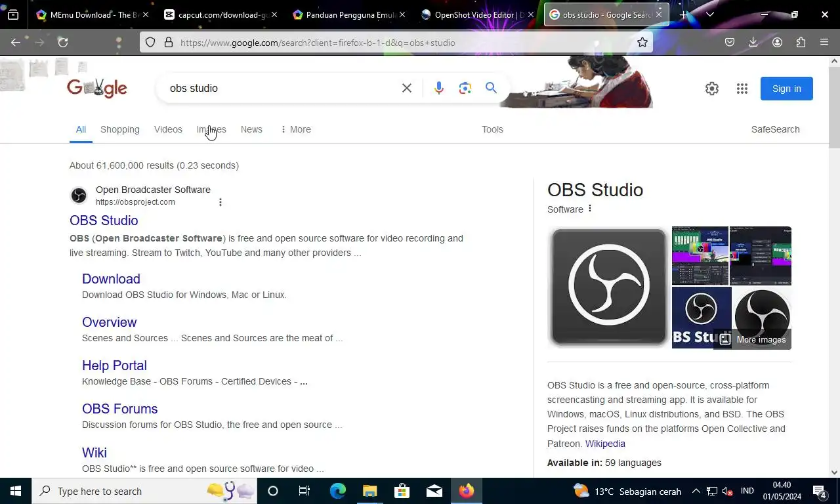Open Task View on the taskbar
Viewport: 840px width, 504px height.
pos(304,491)
